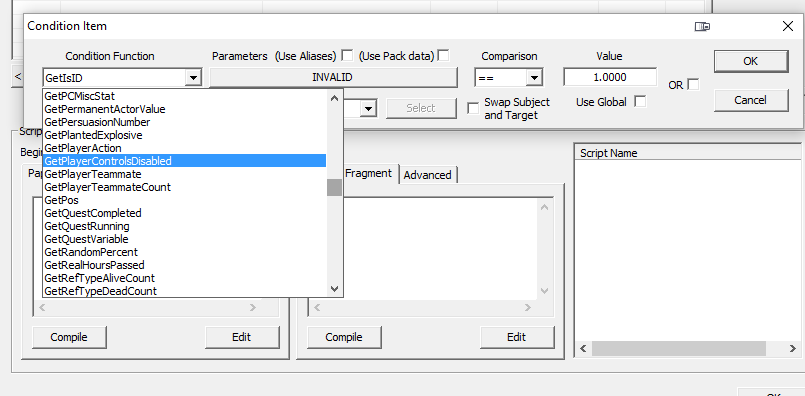This screenshot has width=805, height=396.
Task: Click the function list scroll-down arrow
Action: (334, 289)
